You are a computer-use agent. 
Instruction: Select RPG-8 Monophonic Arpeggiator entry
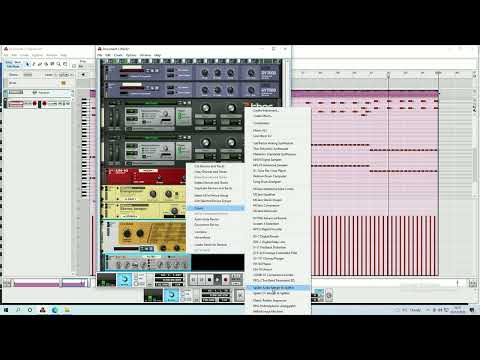click(278, 306)
